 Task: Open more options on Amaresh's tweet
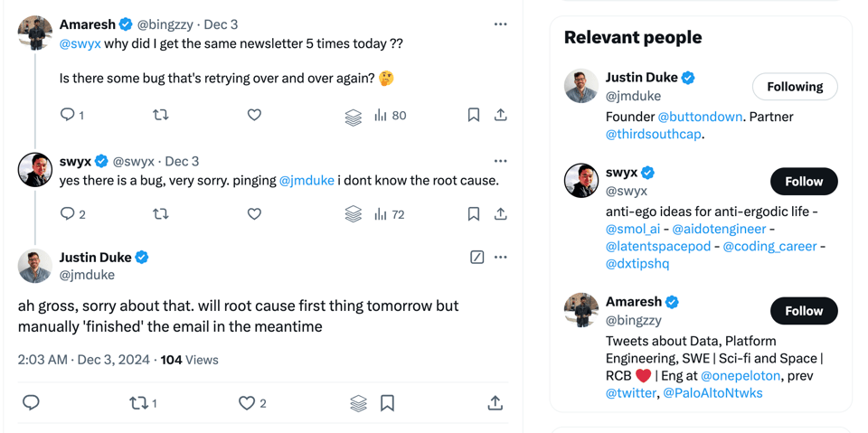pyautogui.click(x=500, y=24)
